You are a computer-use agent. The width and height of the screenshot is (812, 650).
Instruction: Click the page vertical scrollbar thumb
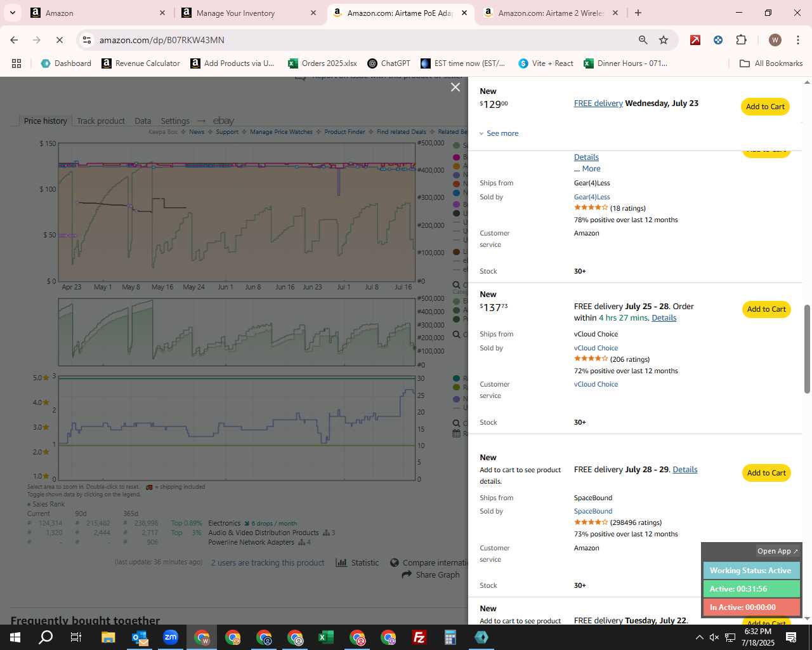pos(807,348)
